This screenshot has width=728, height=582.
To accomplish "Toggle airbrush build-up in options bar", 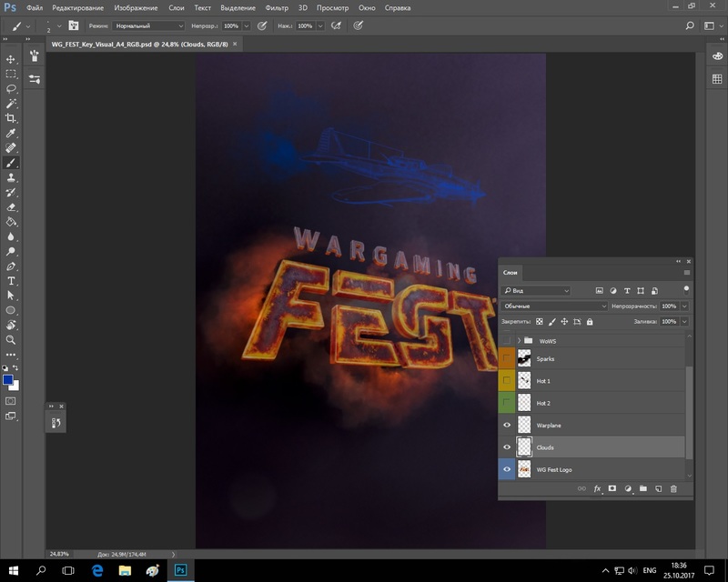I will pyautogui.click(x=336, y=26).
